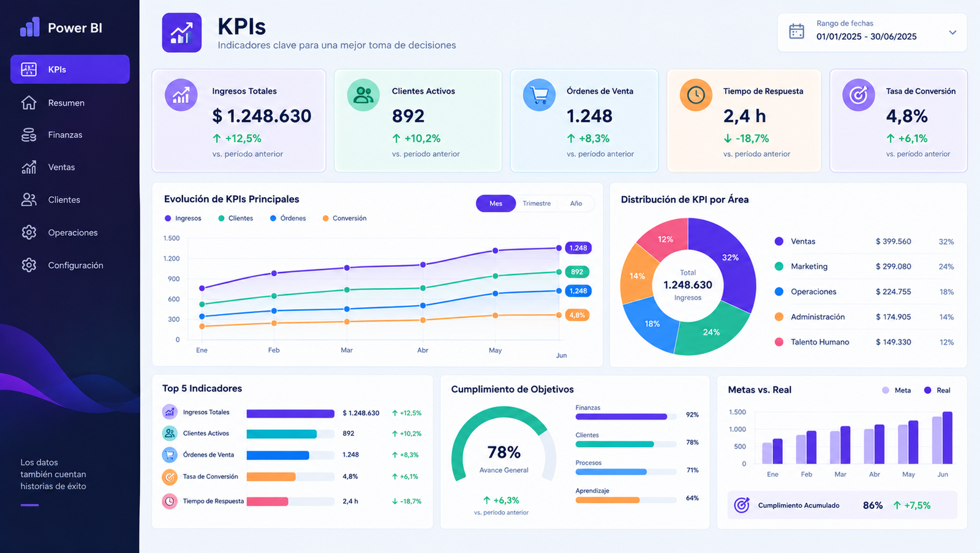Click the Jun 1.248 Ingresos data label
Viewport: 980px width, 553px height.
(x=578, y=248)
